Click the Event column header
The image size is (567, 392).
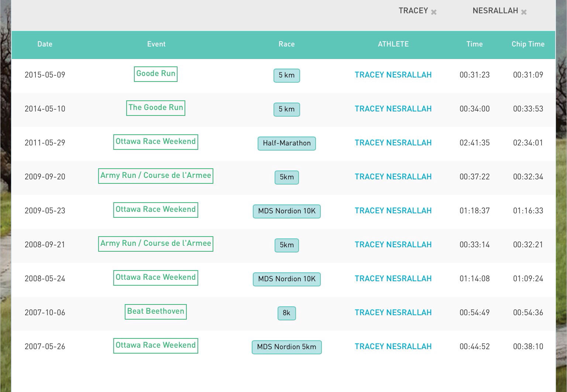(156, 44)
